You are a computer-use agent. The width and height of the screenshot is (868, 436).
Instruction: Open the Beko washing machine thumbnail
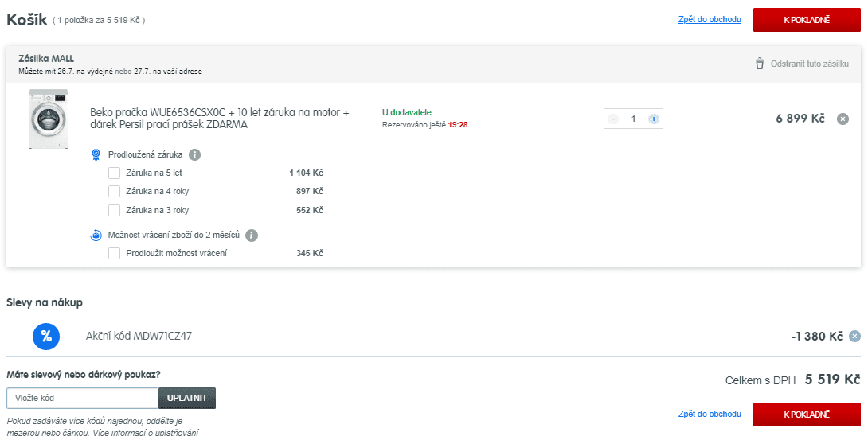pyautogui.click(x=49, y=119)
